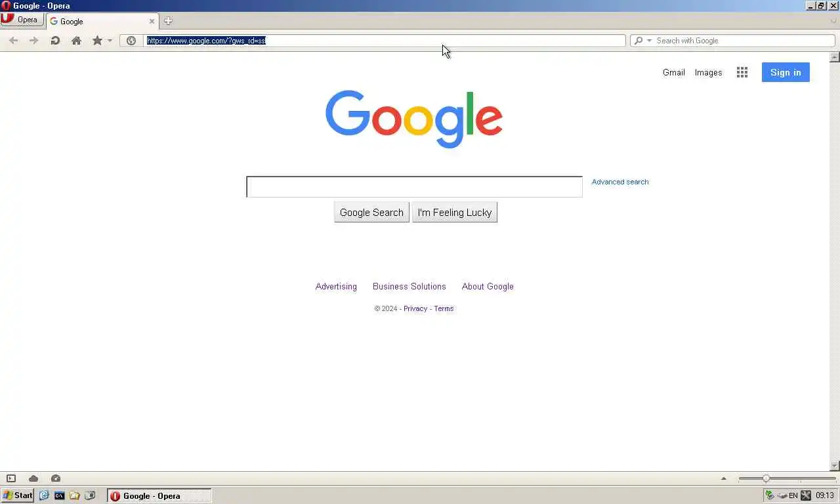
Task: Open the Windows Start menu
Action: (18, 495)
